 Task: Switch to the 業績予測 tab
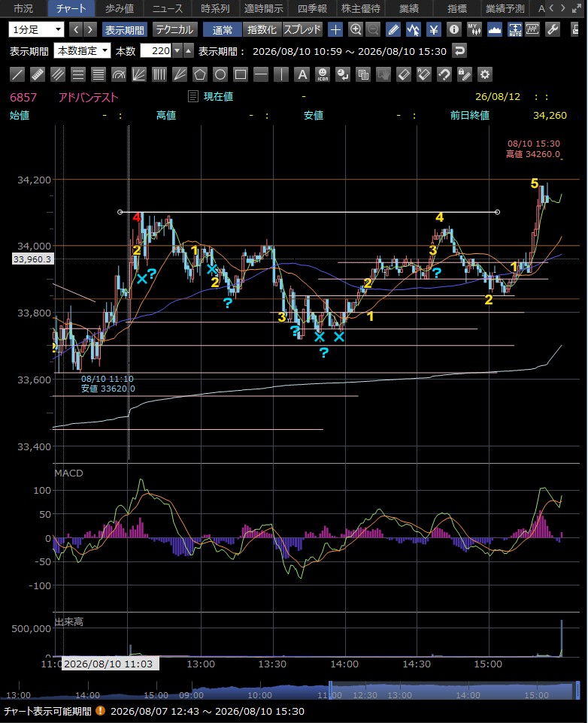click(x=505, y=8)
